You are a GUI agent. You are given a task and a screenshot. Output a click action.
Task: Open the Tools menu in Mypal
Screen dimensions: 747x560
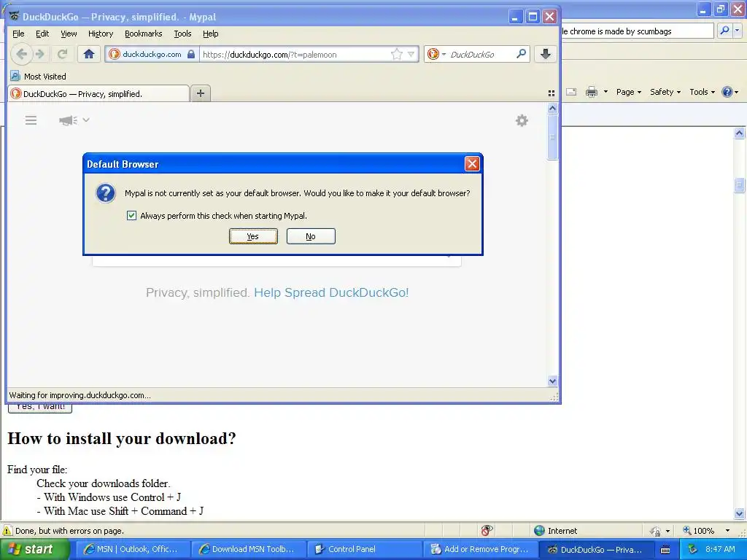click(182, 34)
